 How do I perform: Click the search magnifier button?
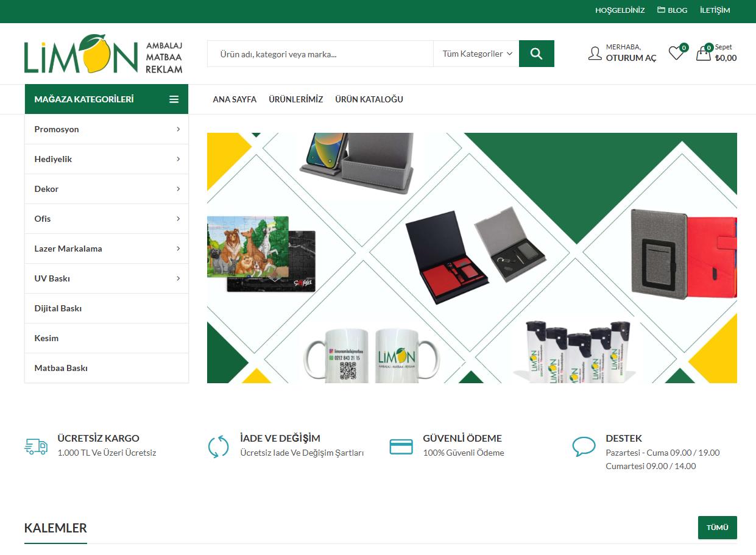(537, 54)
